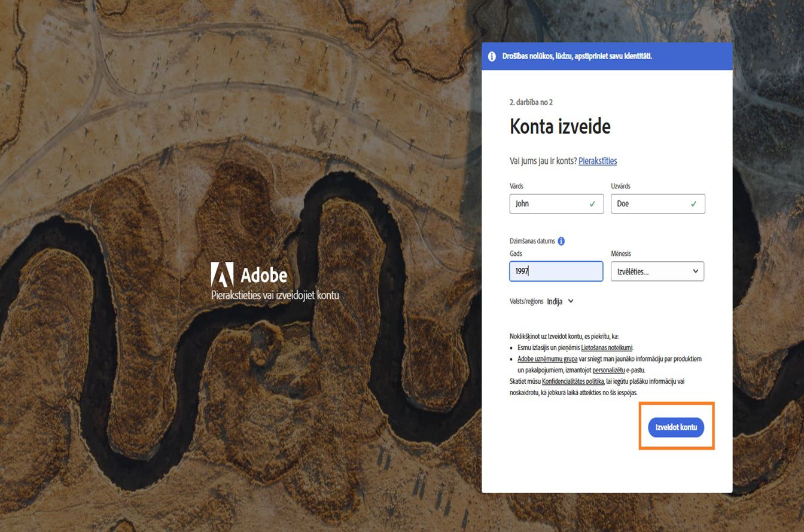Click the chevron arrow on the Mēnesis dropdown

pyautogui.click(x=696, y=271)
